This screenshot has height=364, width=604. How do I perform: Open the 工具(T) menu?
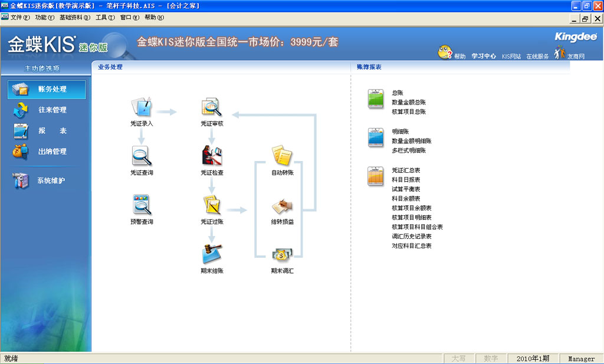pyautogui.click(x=105, y=17)
